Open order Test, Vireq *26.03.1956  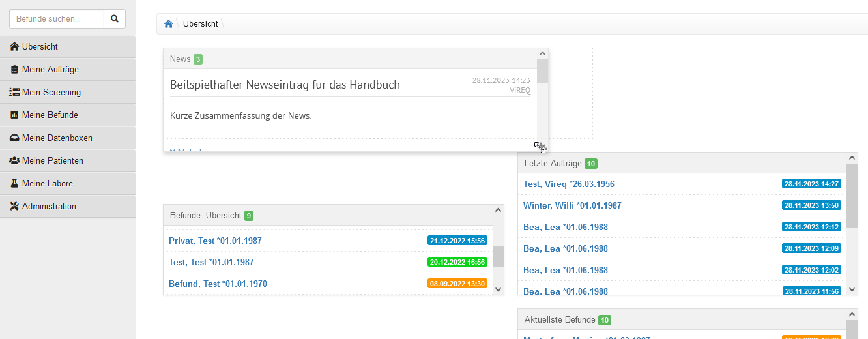pyautogui.click(x=569, y=184)
